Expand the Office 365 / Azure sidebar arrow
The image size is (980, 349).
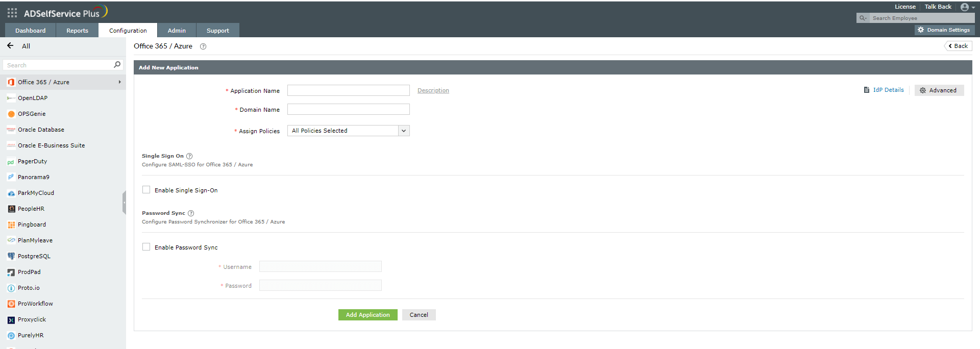pyautogui.click(x=120, y=82)
